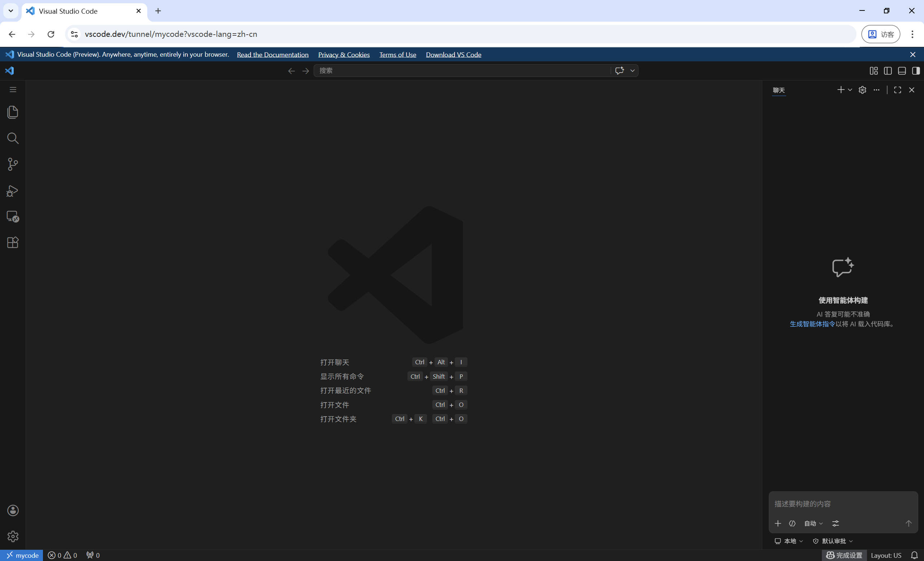Open chat tools configuration sliders icon
This screenshot has height=561, width=924.
click(x=836, y=523)
